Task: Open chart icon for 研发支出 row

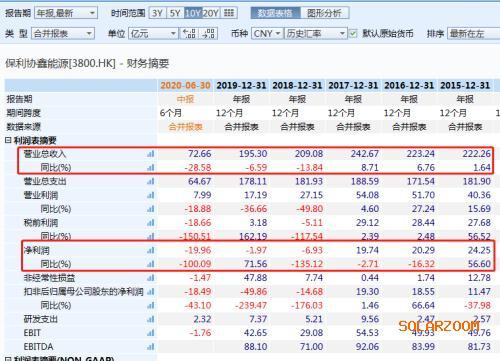Action: (x=151, y=319)
